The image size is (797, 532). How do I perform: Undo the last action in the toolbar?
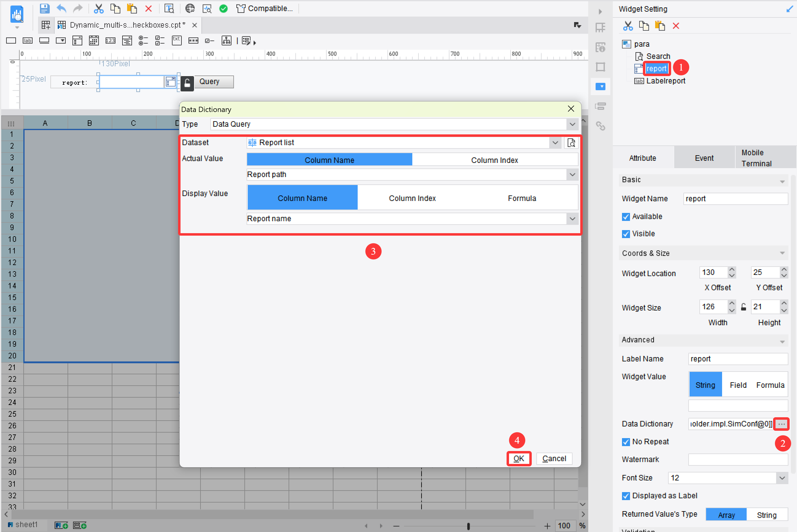point(61,9)
